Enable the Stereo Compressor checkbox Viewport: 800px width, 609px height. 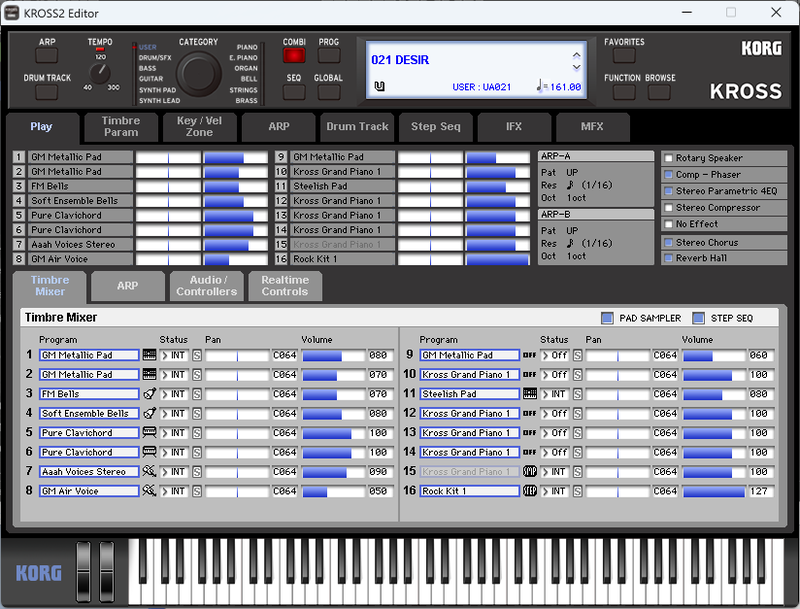(x=668, y=208)
